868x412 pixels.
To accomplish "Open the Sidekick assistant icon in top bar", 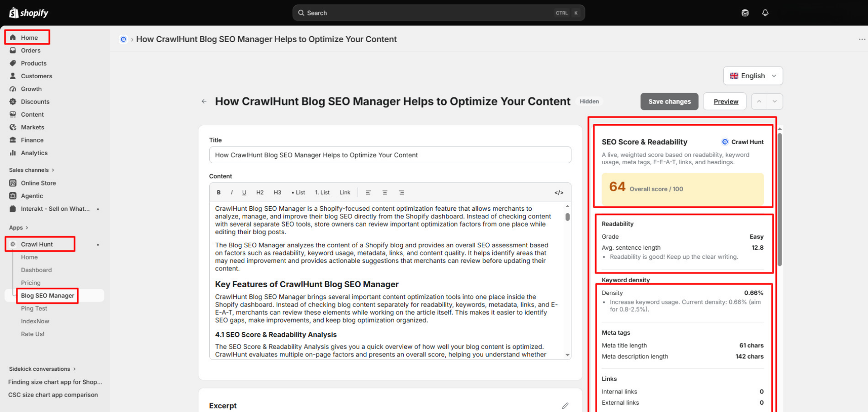I will 745,13.
